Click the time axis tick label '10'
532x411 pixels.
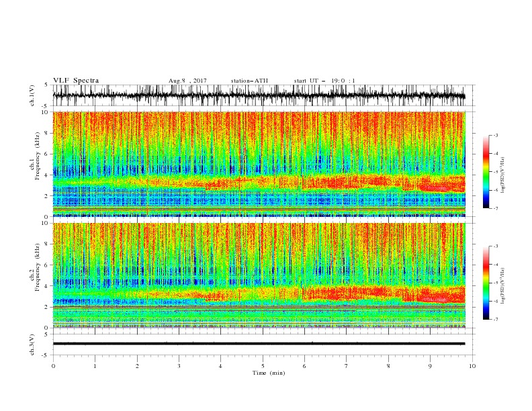(x=472, y=366)
